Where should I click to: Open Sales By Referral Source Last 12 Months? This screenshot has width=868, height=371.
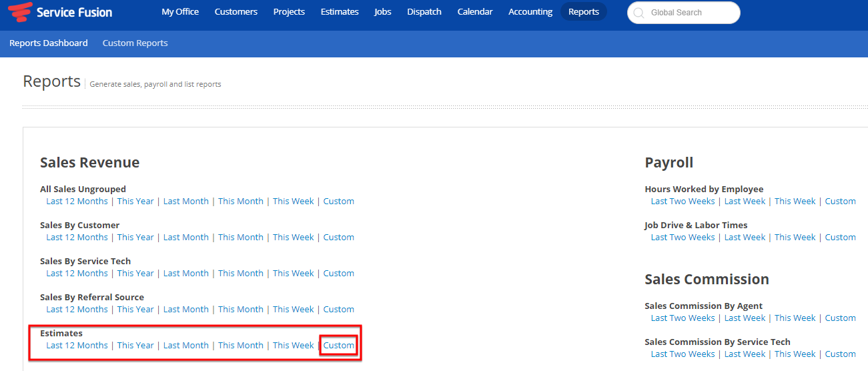coord(77,310)
